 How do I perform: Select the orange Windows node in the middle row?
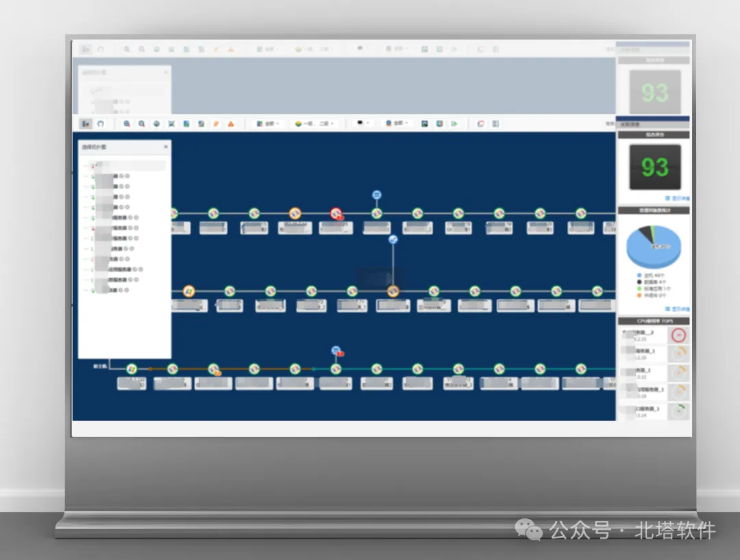[x=189, y=291]
